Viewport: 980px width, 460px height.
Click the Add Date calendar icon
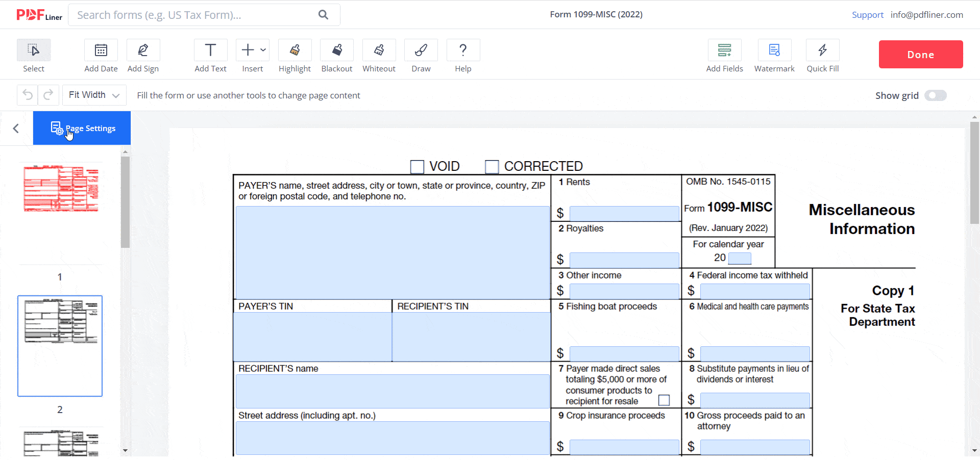[101, 50]
